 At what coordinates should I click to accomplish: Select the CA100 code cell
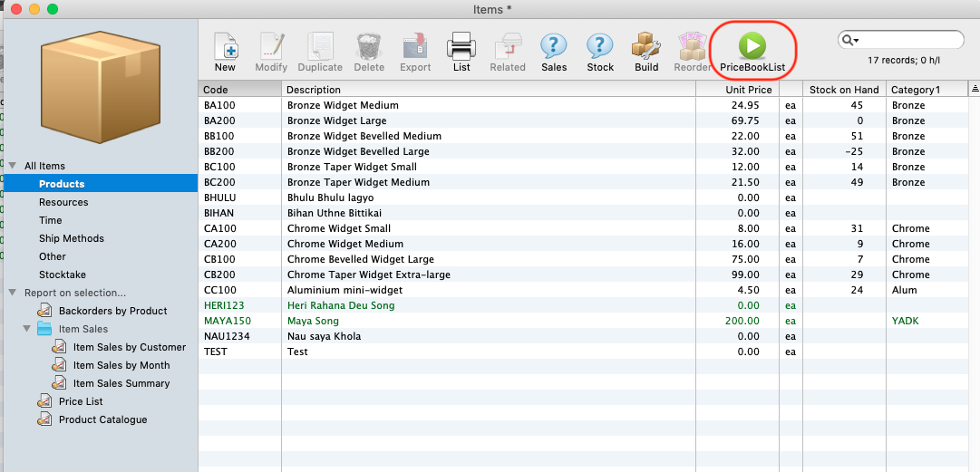coord(220,228)
